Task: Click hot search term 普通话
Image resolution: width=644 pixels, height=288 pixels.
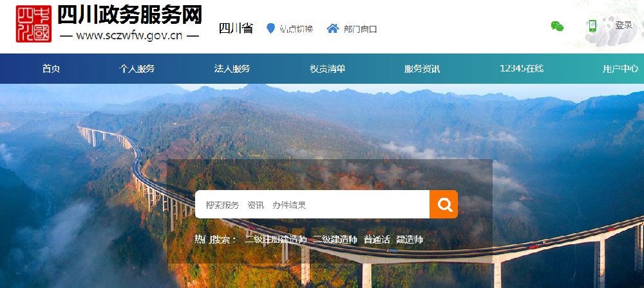Action: pos(377,240)
